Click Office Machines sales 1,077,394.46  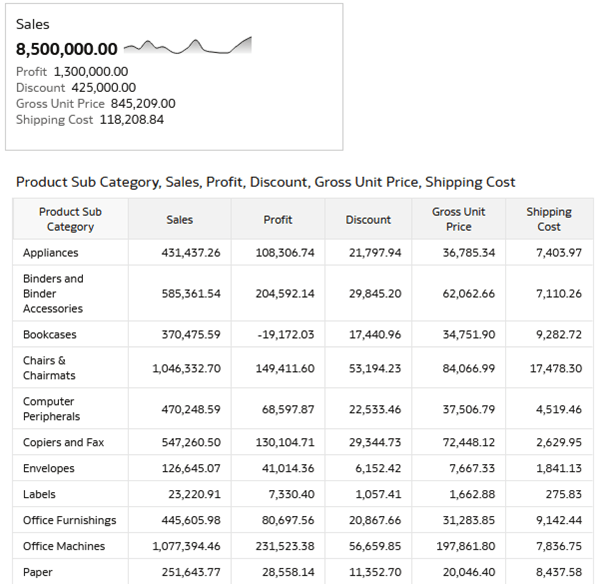click(186, 546)
